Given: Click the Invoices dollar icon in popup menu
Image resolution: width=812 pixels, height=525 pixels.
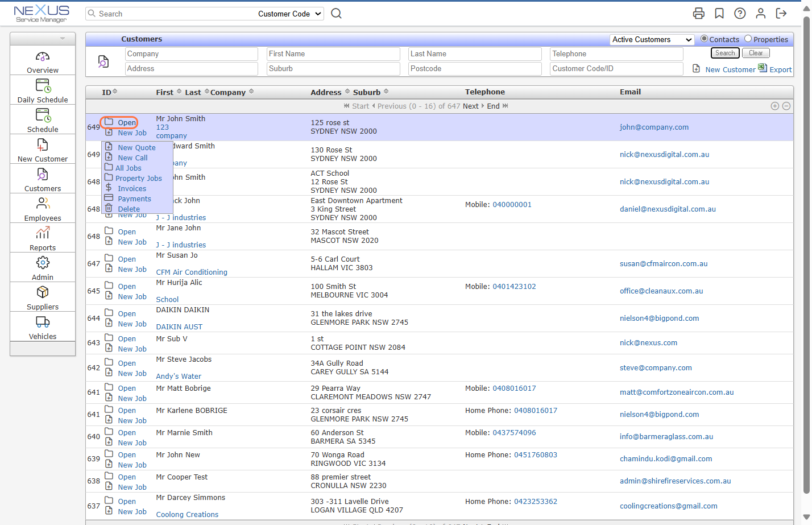Looking at the screenshot, I should (x=109, y=187).
